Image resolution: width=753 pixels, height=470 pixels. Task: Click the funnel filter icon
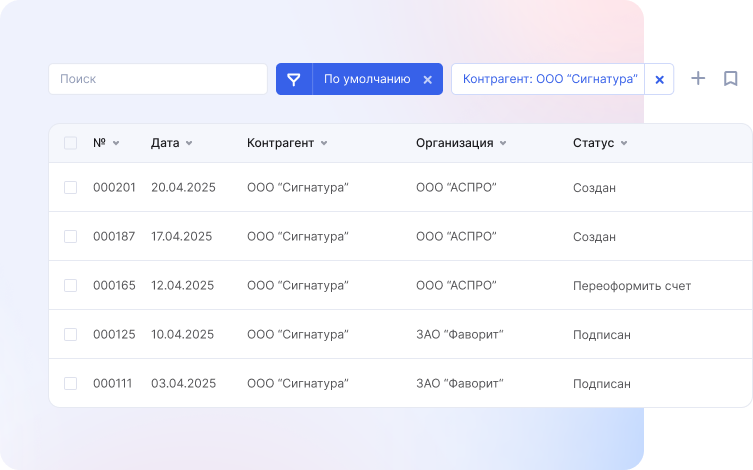[x=294, y=79]
